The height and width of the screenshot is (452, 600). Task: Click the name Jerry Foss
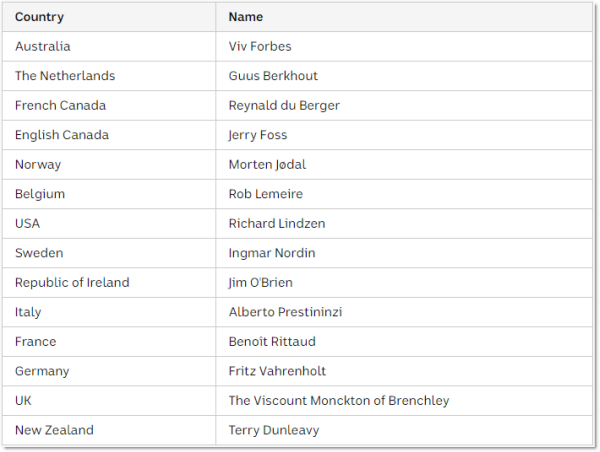258,135
